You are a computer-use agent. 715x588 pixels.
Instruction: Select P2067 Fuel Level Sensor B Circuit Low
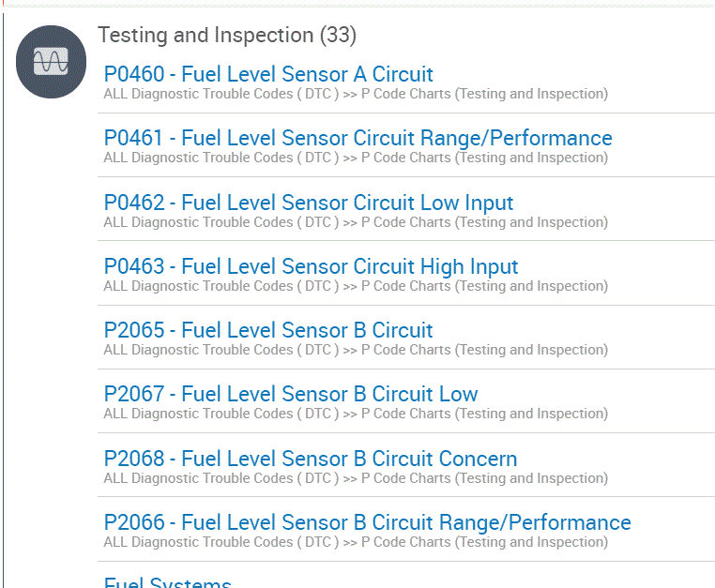pyautogui.click(x=291, y=394)
